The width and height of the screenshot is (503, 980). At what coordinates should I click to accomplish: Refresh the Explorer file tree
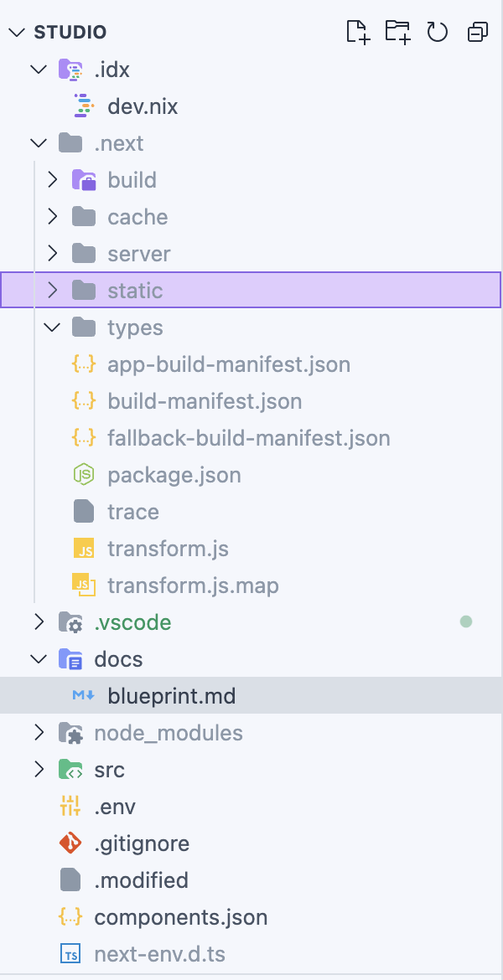click(x=438, y=33)
